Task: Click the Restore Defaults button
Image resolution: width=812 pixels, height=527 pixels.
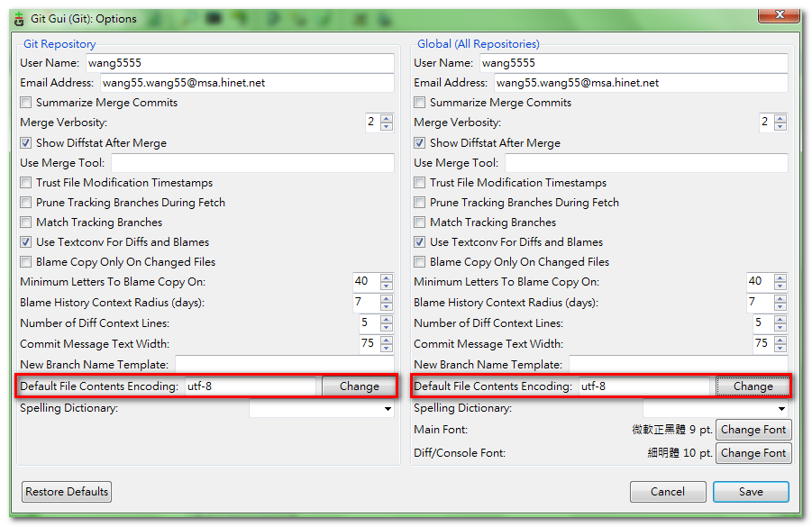Action: 67,492
